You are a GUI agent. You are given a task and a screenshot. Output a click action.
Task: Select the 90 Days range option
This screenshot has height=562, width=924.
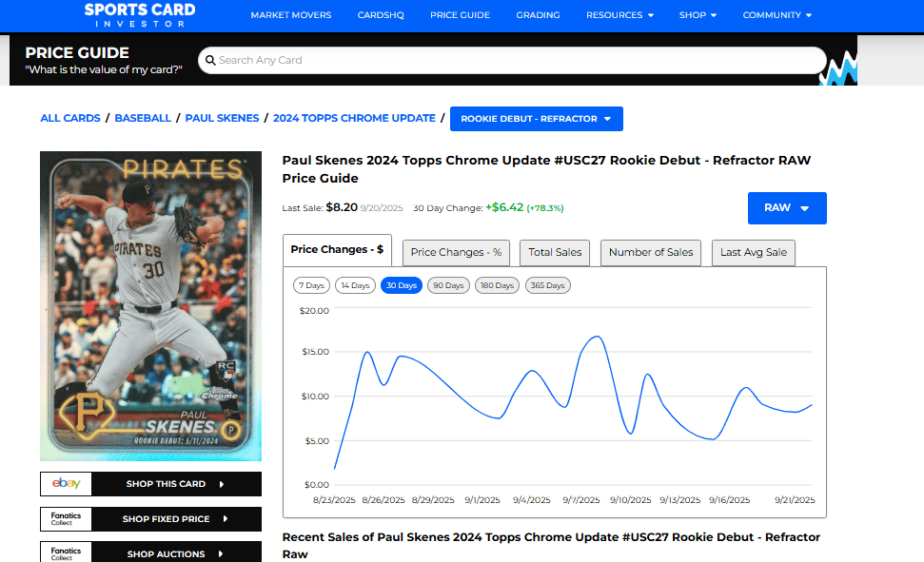coord(448,285)
